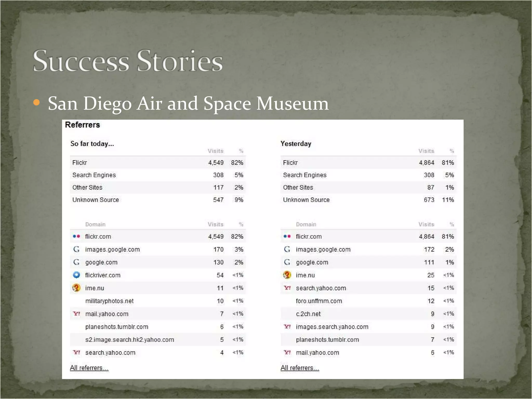Click search.yahoo.com in today's list
The height and width of the screenshot is (399, 532).
pyautogui.click(x=110, y=353)
